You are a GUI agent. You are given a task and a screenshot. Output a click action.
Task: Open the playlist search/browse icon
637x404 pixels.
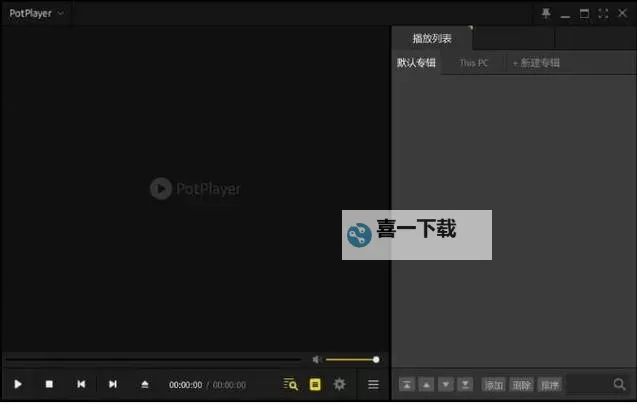(x=290, y=384)
